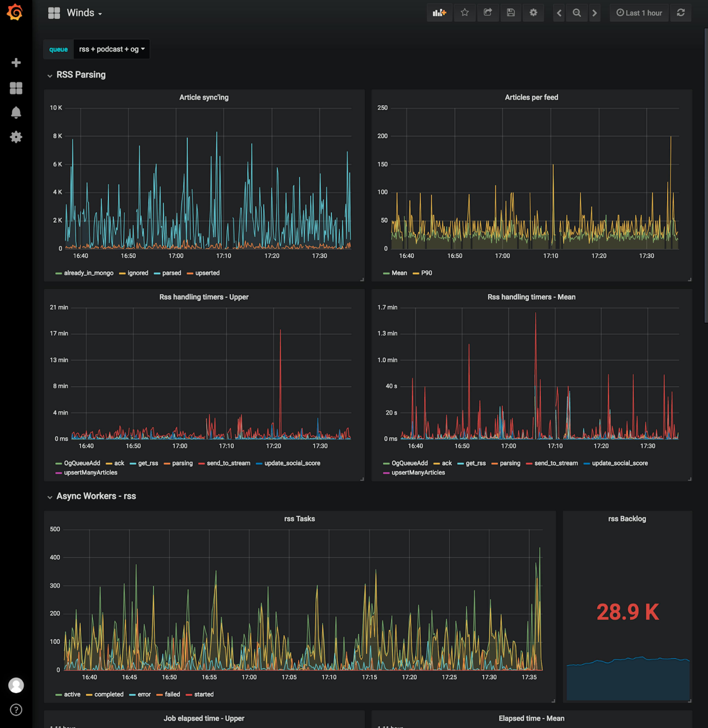Open the Share dashboard dialog

(x=488, y=13)
